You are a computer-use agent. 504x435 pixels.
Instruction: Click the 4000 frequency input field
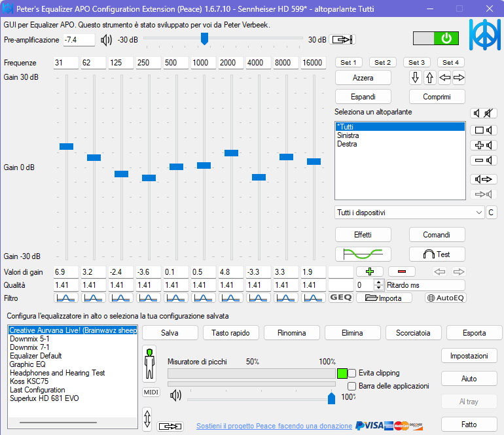pyautogui.click(x=259, y=63)
